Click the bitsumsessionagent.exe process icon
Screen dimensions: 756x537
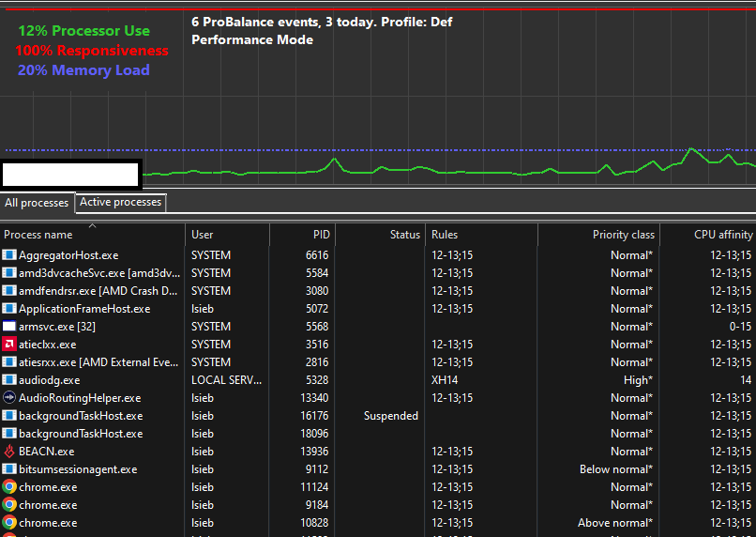click(x=9, y=469)
